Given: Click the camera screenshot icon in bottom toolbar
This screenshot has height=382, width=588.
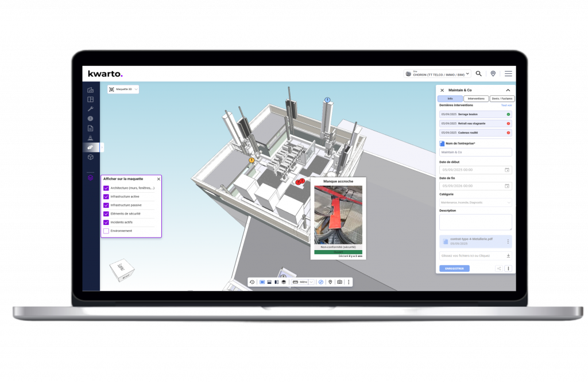Looking at the screenshot, I should coord(339,282).
